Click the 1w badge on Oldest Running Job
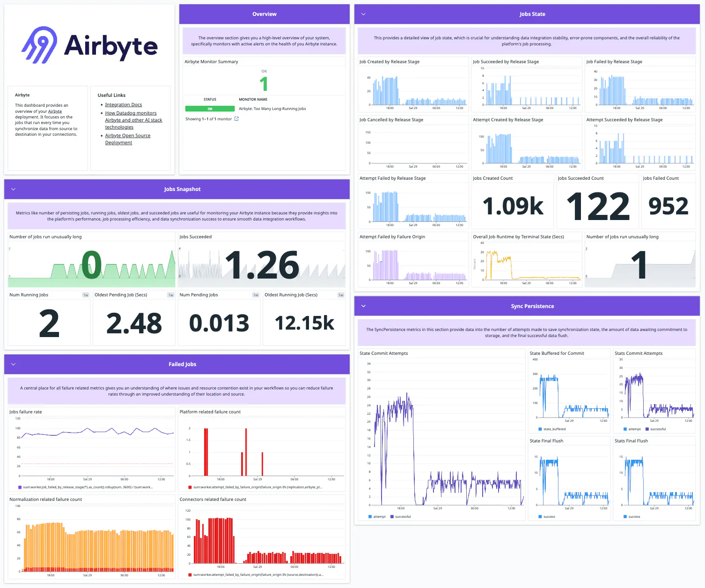Screen dimensions: 705x588 click(341, 295)
